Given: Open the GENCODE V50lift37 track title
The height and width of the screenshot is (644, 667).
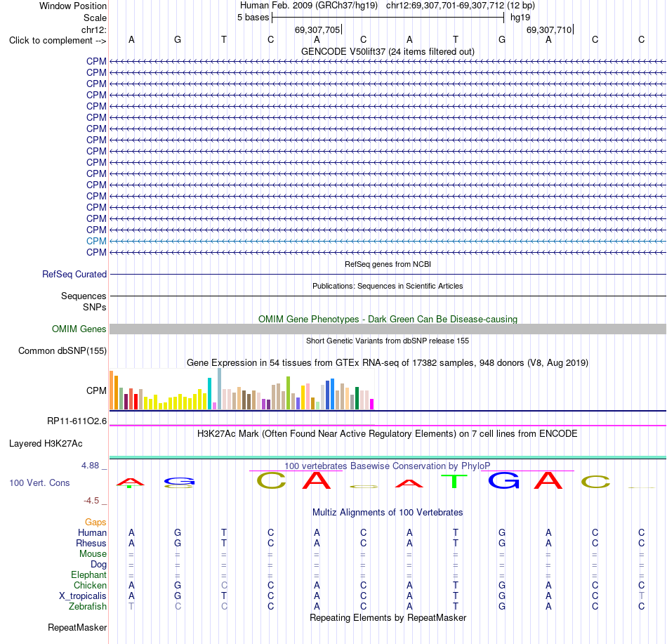Looking at the screenshot, I should tap(388, 51).
